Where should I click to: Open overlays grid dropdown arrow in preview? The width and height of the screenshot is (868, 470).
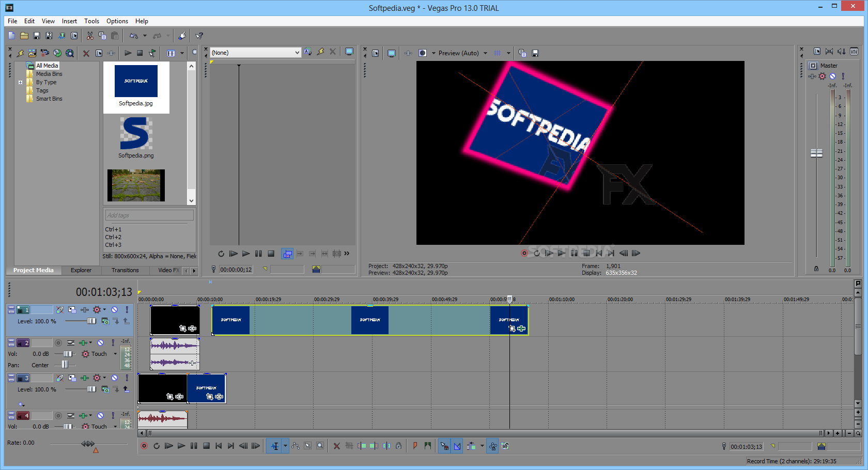508,53
